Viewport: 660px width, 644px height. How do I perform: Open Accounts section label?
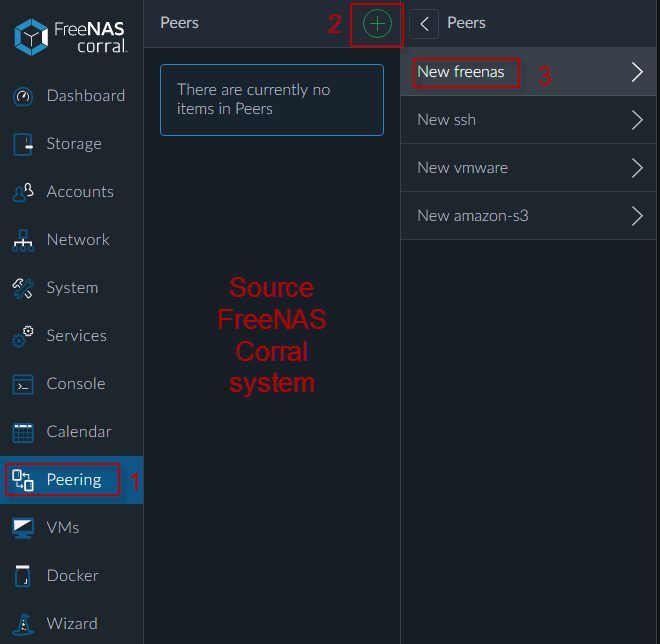pos(80,192)
